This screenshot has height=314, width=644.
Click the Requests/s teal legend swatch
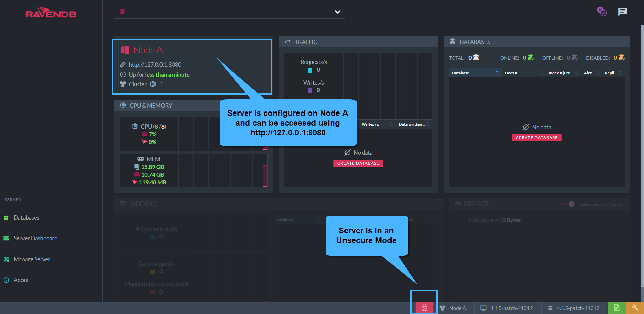310,70
